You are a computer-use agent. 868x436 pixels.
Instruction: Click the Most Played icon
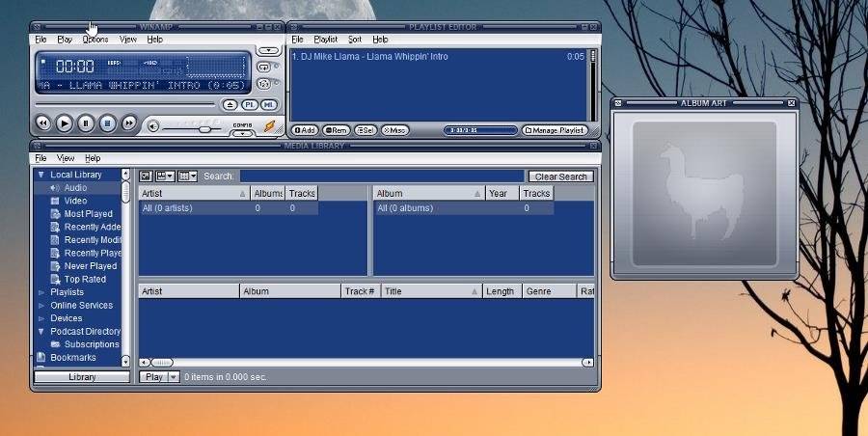pyautogui.click(x=55, y=214)
